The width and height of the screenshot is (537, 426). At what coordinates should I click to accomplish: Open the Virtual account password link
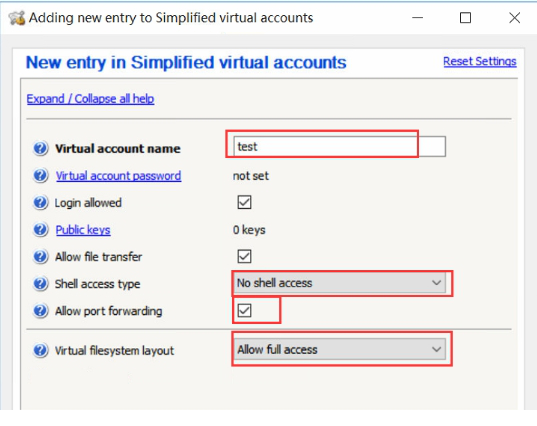tap(118, 176)
